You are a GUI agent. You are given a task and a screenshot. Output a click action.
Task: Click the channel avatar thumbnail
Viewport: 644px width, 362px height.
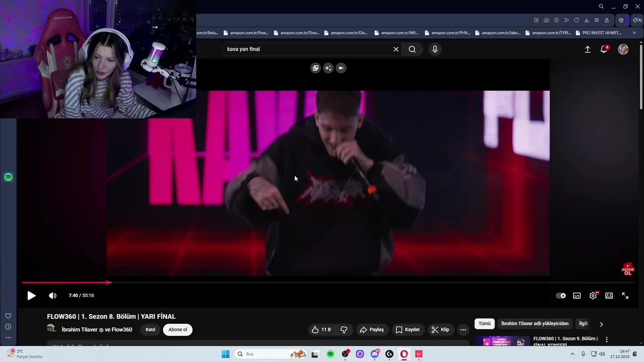point(51,328)
